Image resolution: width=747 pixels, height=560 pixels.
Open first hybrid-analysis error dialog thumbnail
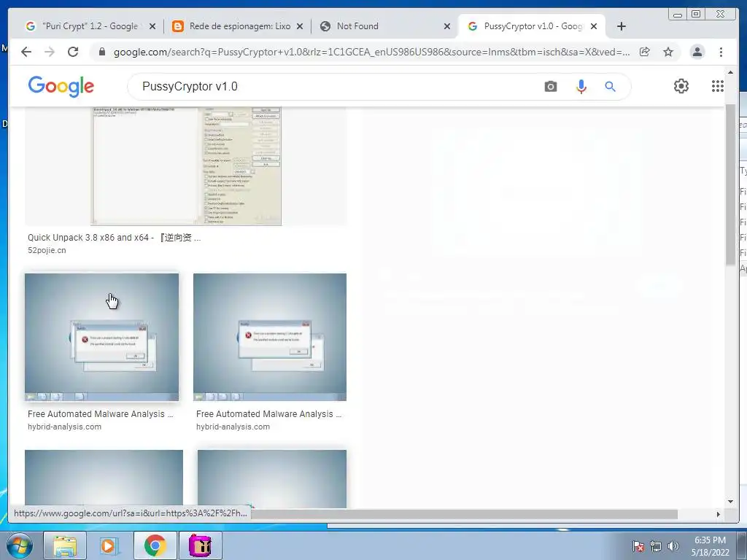click(x=102, y=337)
